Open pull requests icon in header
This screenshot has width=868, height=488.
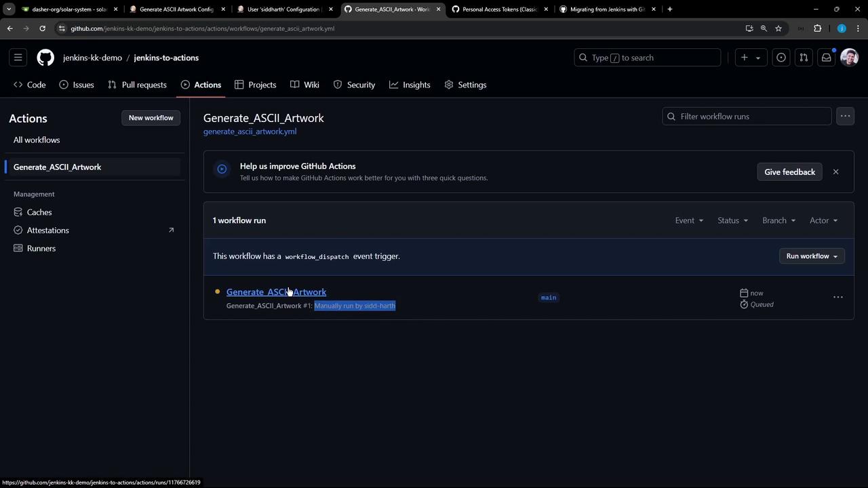pyautogui.click(x=804, y=58)
